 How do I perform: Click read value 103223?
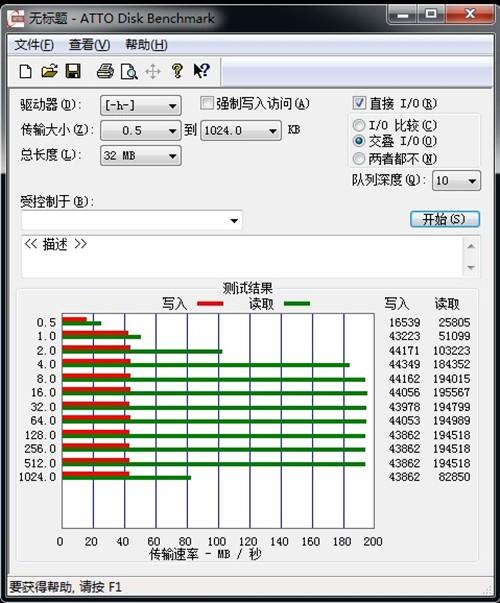(x=452, y=351)
